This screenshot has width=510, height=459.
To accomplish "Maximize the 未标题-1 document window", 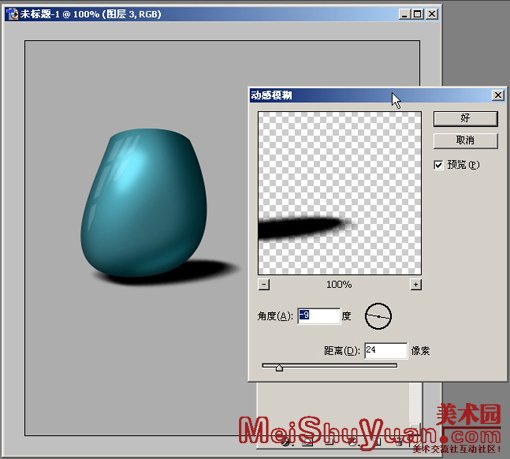I will click(417, 14).
